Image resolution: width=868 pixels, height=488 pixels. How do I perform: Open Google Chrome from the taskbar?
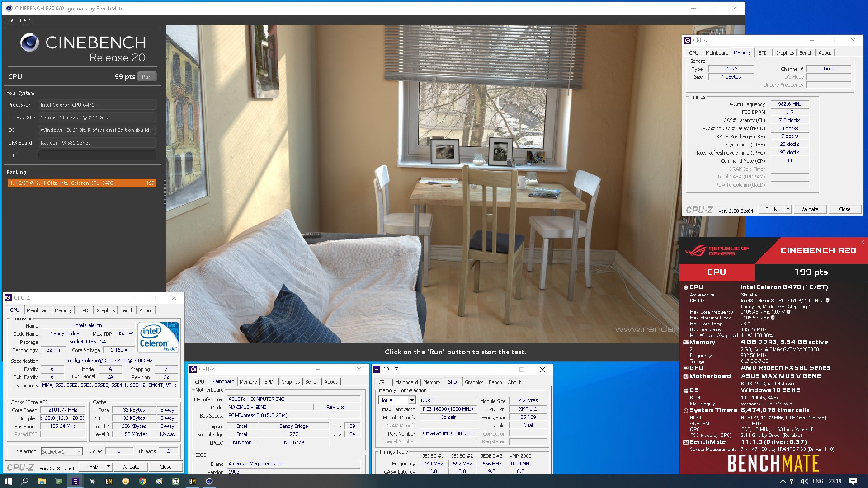142,481
